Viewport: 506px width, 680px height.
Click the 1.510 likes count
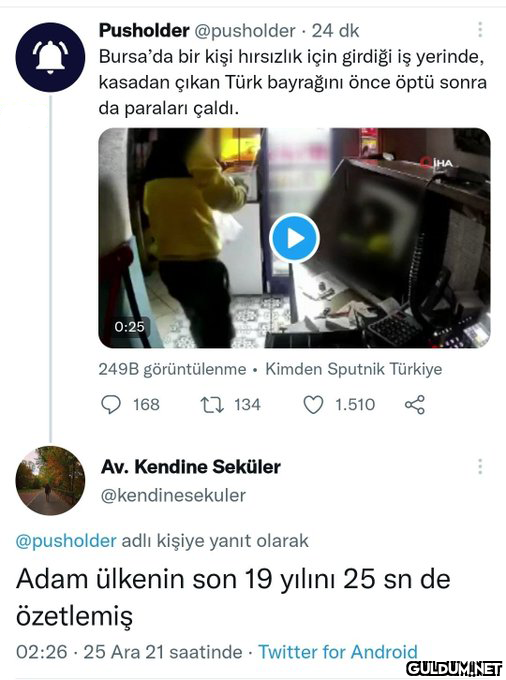(355, 405)
